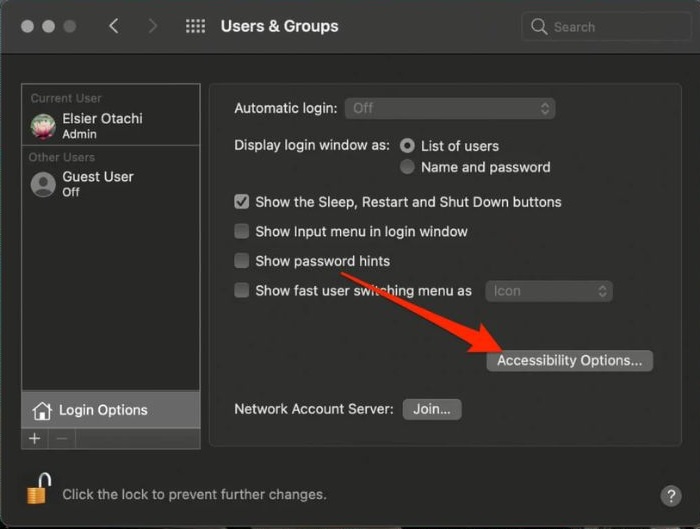Open Accessibility Options button
The width and height of the screenshot is (700, 529).
[x=569, y=360]
